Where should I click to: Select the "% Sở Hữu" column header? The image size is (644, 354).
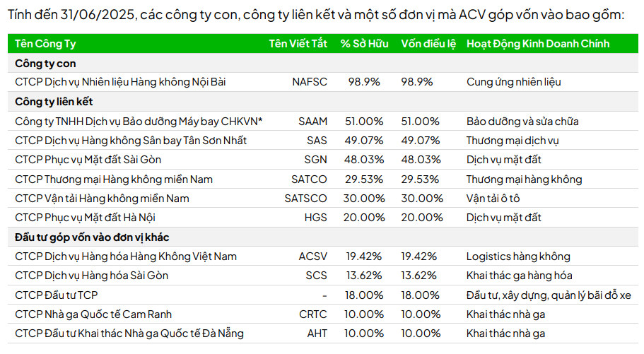point(364,44)
